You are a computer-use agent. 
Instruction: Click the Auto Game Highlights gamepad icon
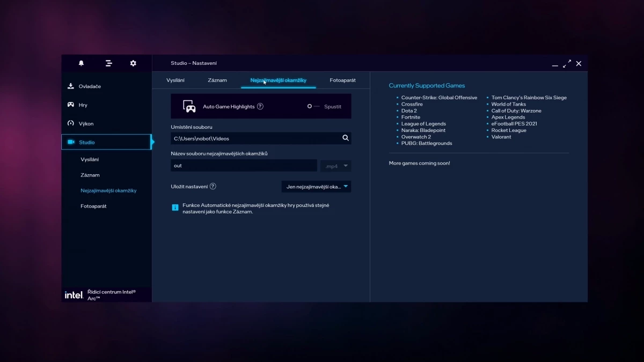pos(189,106)
